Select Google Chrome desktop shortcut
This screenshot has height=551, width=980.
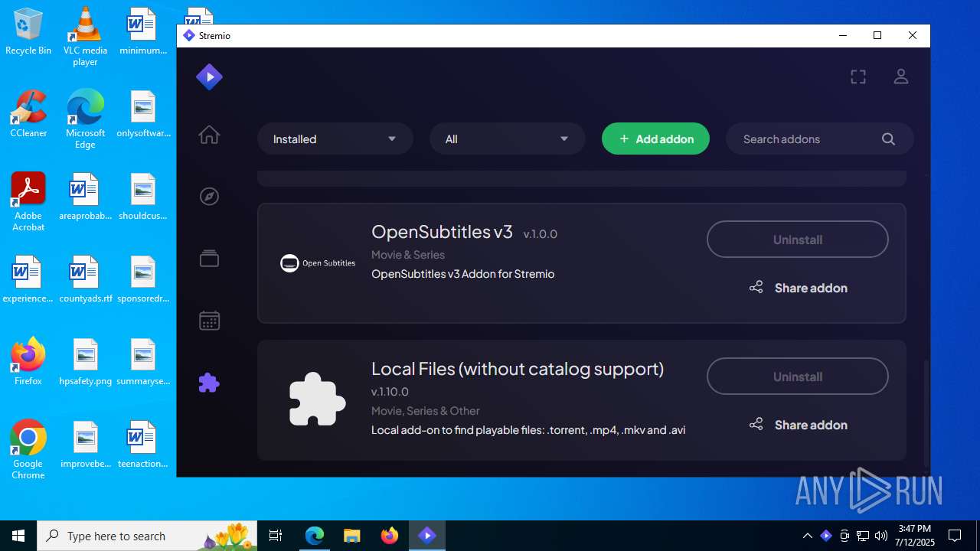28,450
